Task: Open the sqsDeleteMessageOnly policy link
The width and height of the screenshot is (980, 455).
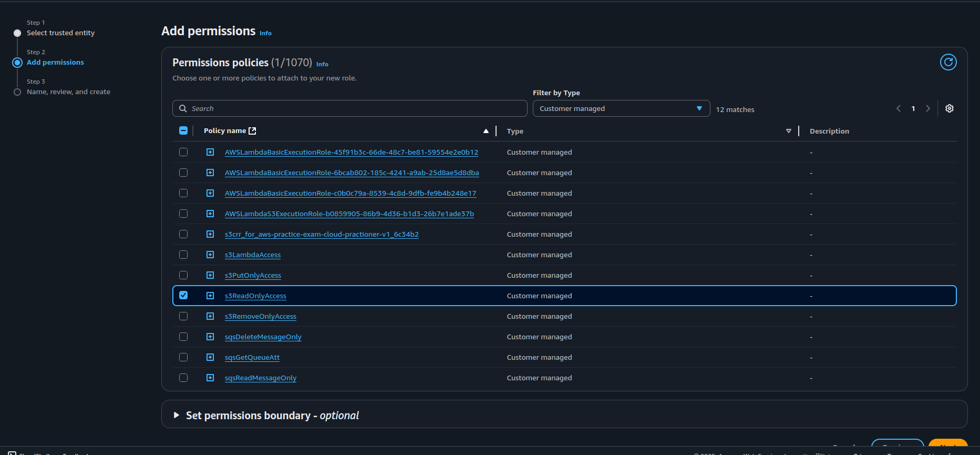Action: [x=263, y=337]
